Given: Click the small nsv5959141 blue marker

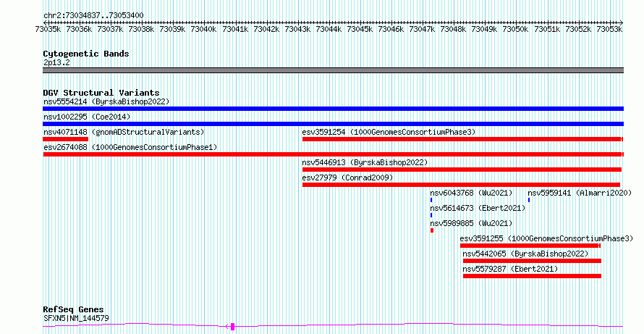Looking at the screenshot, I should pos(529,200).
